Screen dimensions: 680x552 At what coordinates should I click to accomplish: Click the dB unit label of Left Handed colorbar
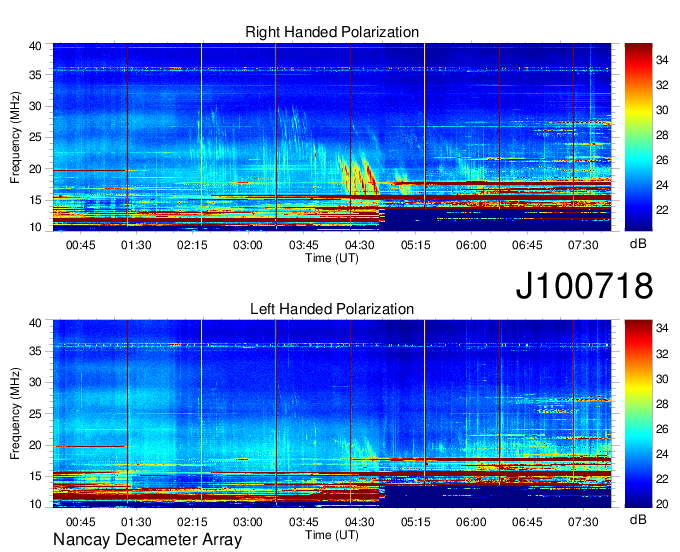pyautogui.click(x=638, y=519)
